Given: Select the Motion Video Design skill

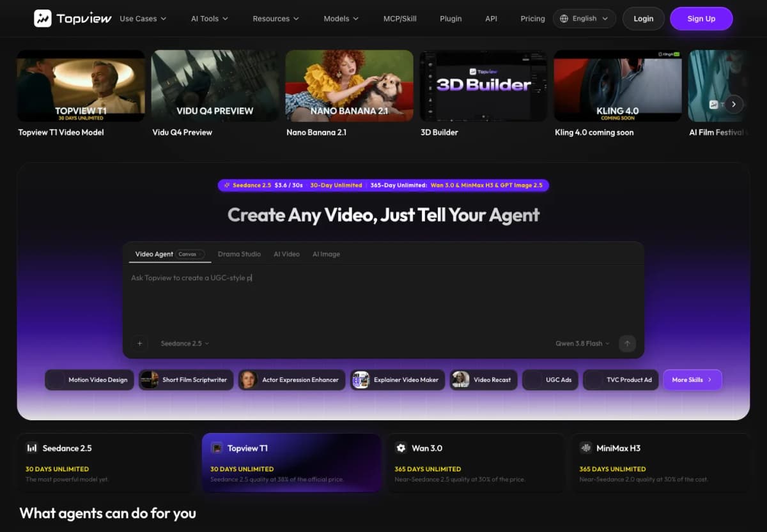Looking at the screenshot, I should click(x=89, y=380).
